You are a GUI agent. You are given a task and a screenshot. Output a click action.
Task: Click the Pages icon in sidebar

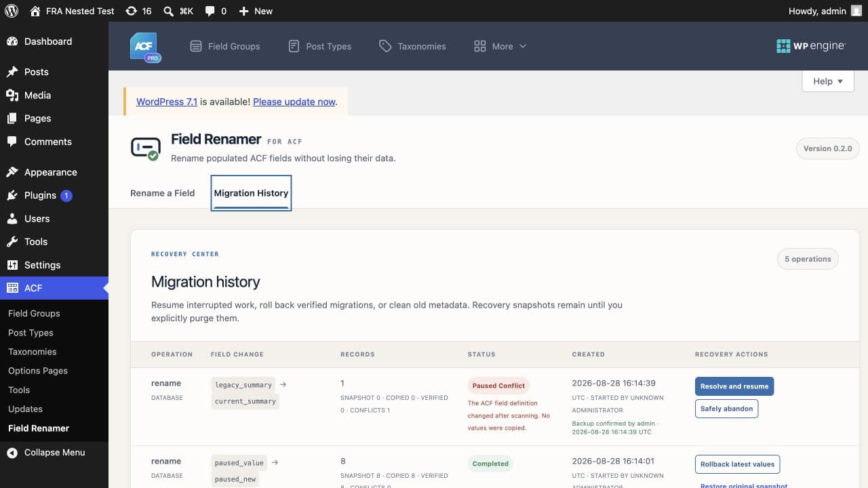click(12, 118)
